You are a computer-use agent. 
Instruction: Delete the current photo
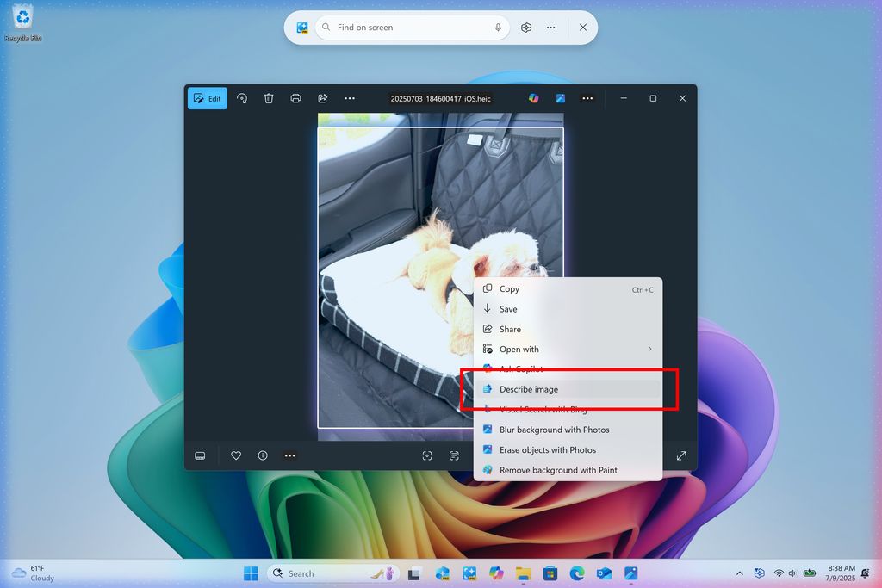[x=269, y=98]
